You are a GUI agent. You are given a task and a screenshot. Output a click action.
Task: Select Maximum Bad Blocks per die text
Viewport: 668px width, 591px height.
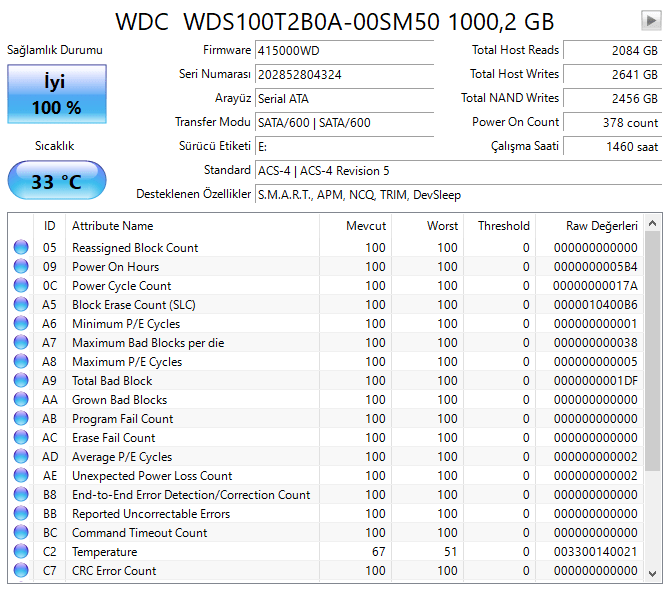click(148, 343)
